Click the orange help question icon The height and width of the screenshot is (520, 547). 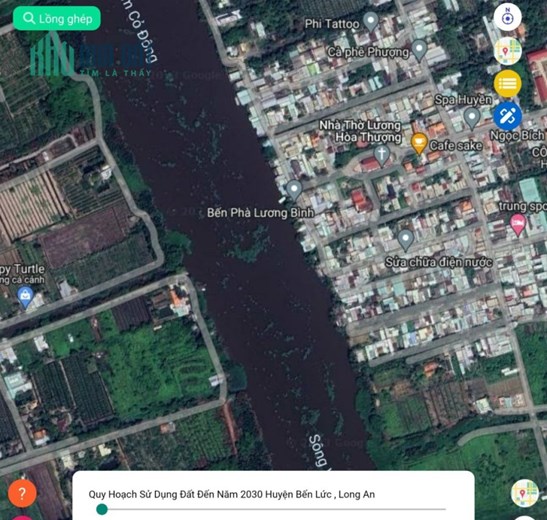coord(22,493)
